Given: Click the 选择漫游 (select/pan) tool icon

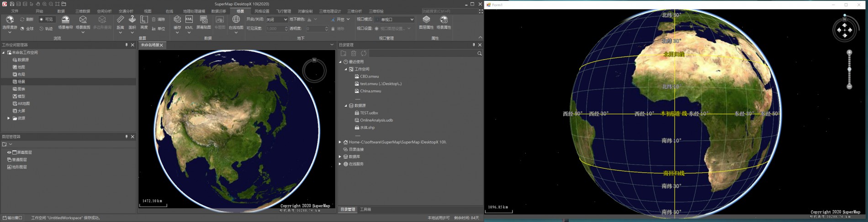Looking at the screenshot, I should pos(10,20).
